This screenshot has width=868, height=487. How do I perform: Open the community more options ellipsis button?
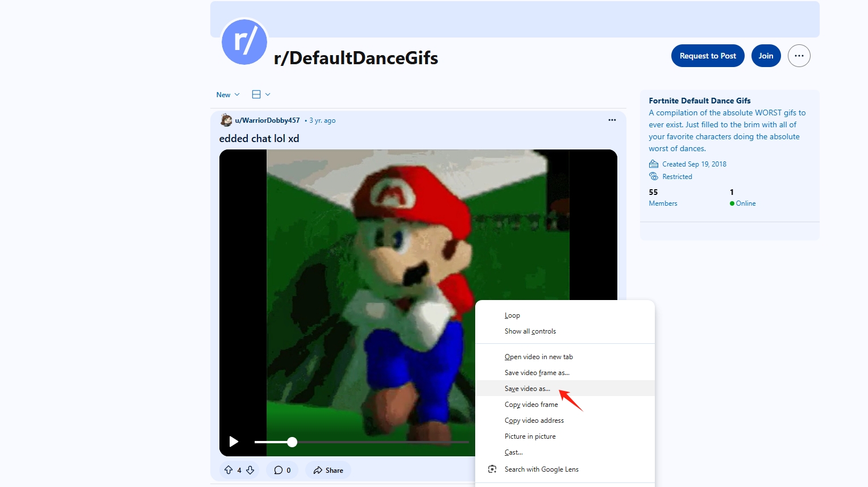pos(799,56)
